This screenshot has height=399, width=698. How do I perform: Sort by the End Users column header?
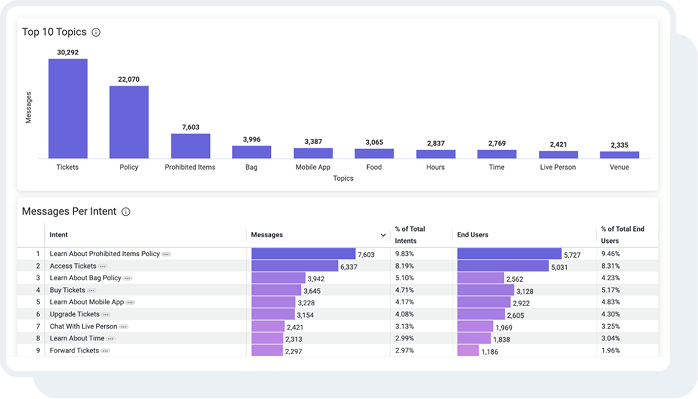pyautogui.click(x=473, y=235)
